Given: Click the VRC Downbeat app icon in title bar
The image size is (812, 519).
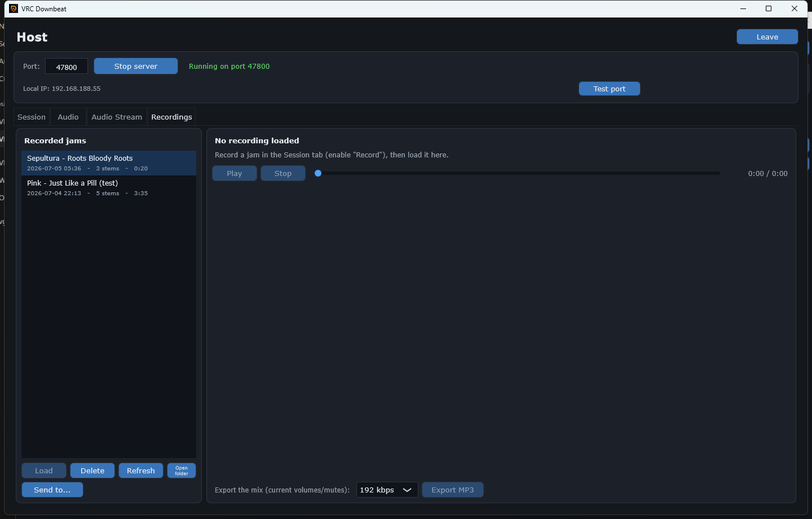Looking at the screenshot, I should (14, 8).
